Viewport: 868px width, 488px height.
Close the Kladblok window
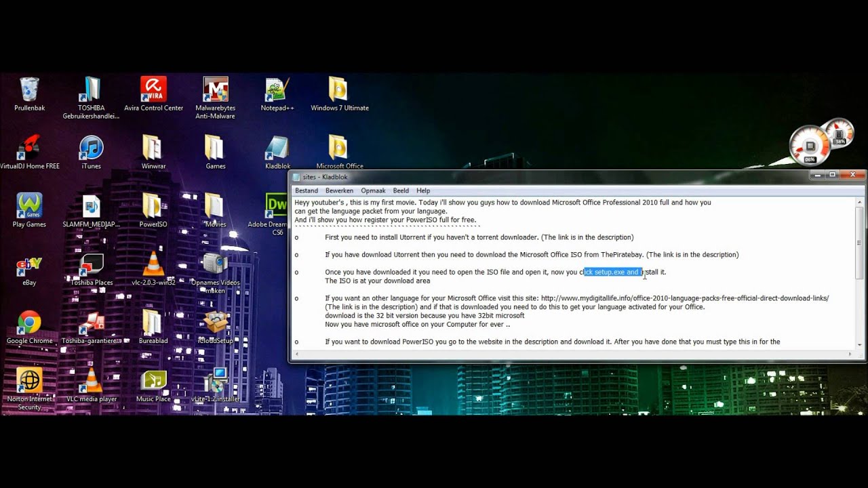(x=853, y=175)
